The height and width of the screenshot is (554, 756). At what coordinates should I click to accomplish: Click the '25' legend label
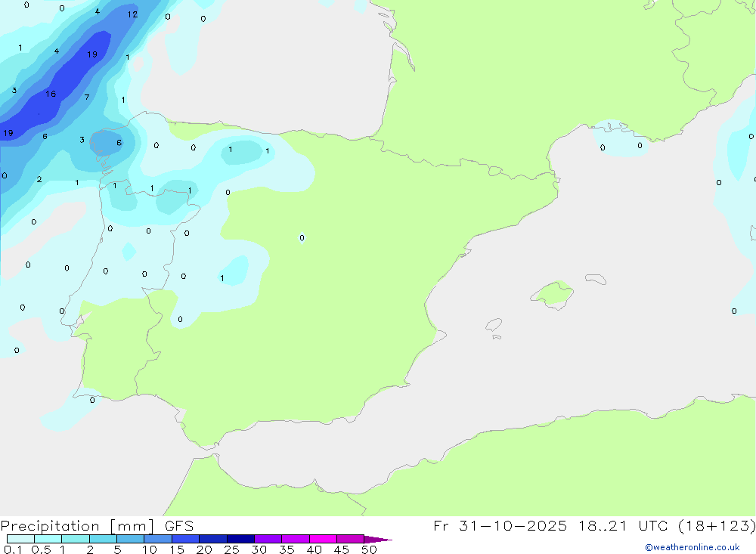(231, 549)
